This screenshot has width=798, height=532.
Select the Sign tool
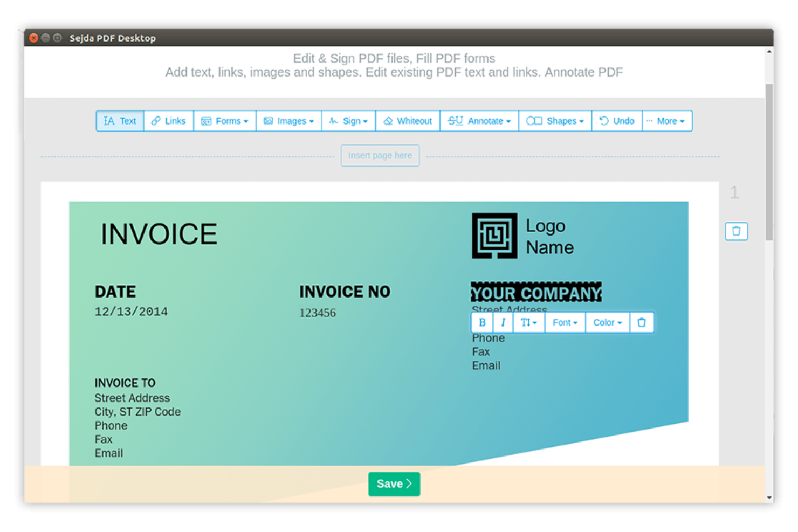[x=348, y=121]
